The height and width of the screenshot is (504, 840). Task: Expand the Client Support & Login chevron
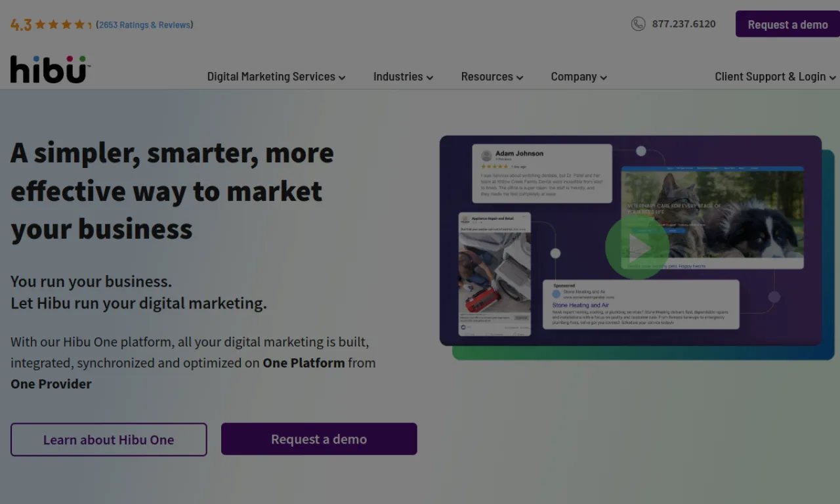coord(833,77)
